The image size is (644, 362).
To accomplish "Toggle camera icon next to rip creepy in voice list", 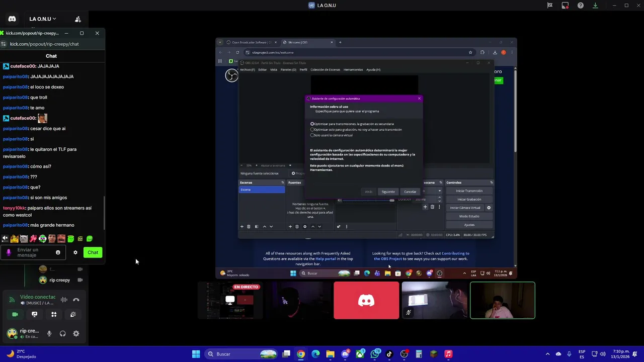I will click(x=80, y=280).
